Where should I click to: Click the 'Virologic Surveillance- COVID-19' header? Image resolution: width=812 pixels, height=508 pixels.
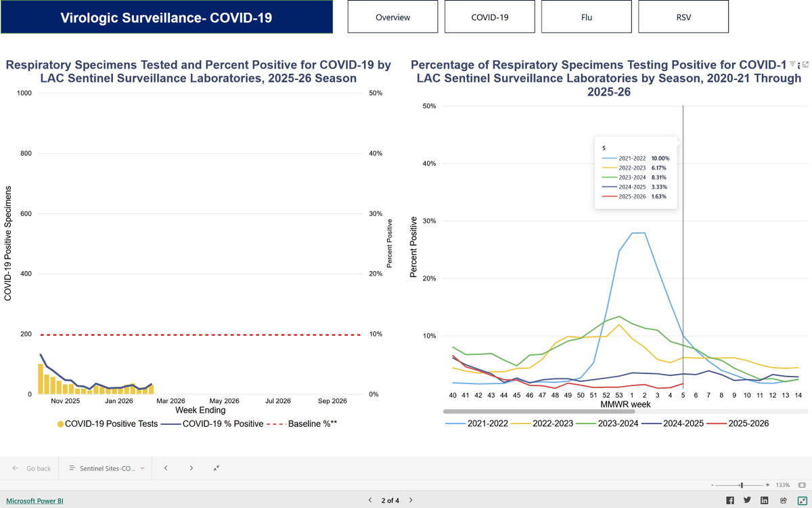[166, 17]
